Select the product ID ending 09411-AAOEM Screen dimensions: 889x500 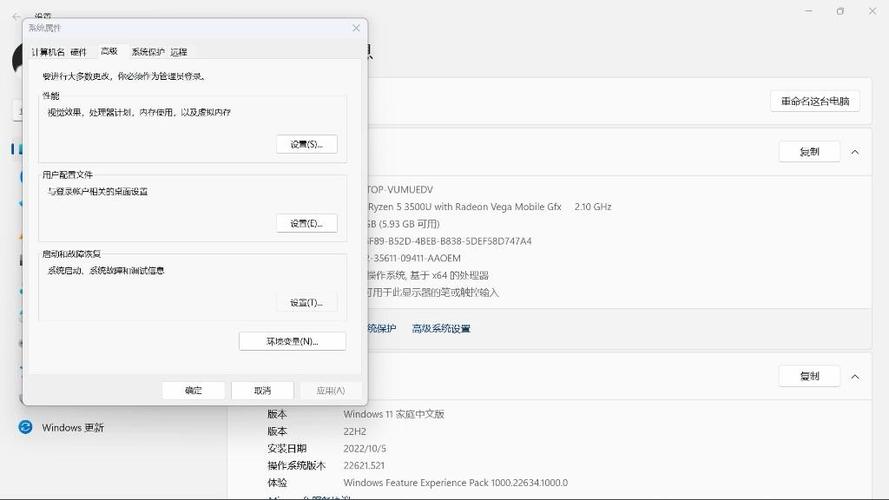tap(414, 258)
